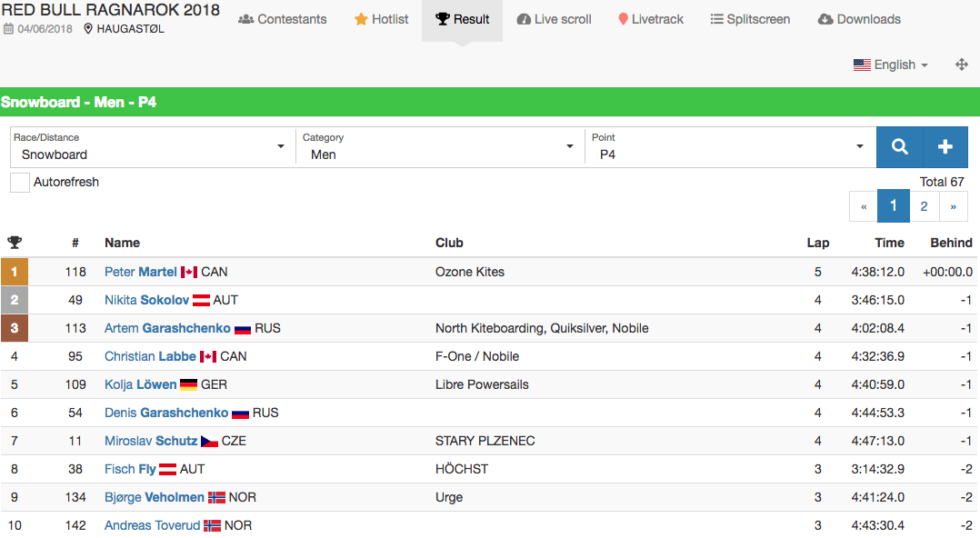Click the Libre Powersails club cell
The height and width of the screenshot is (538, 980).
click(482, 384)
